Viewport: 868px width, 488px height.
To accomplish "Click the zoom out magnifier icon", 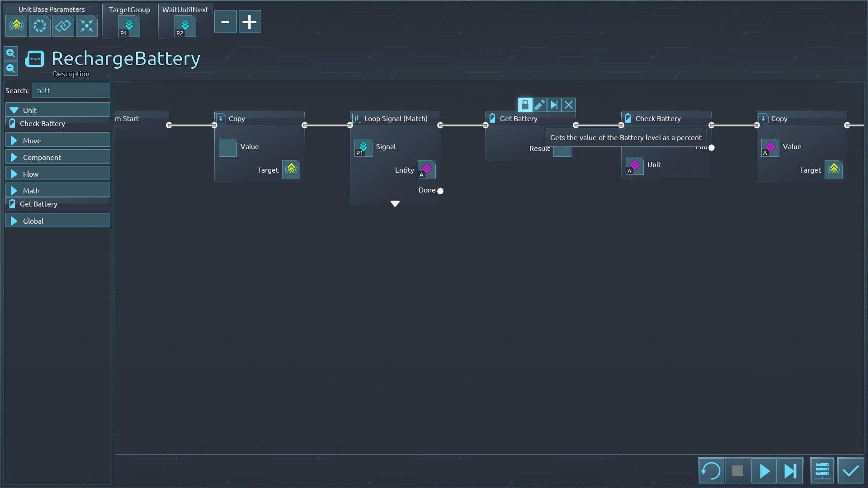I will pyautogui.click(x=11, y=69).
